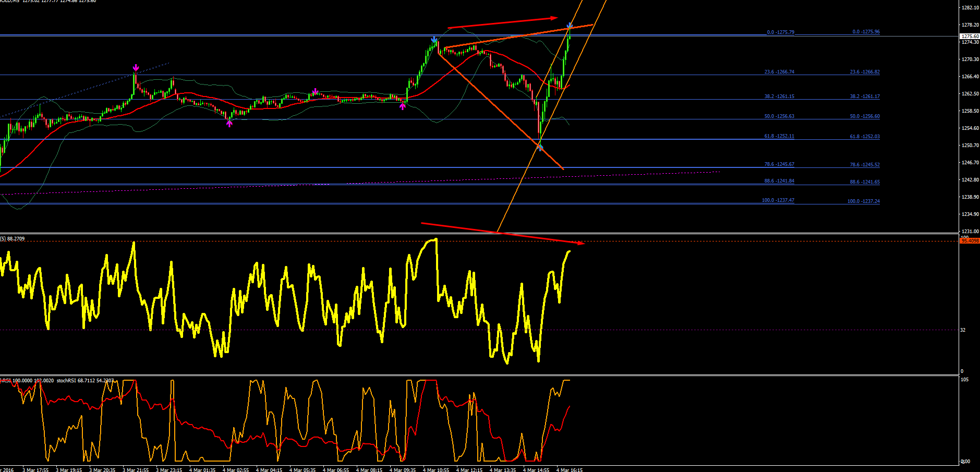Click the 4 Mar 02:55 time label
The image size is (980, 472).
[x=236, y=470]
